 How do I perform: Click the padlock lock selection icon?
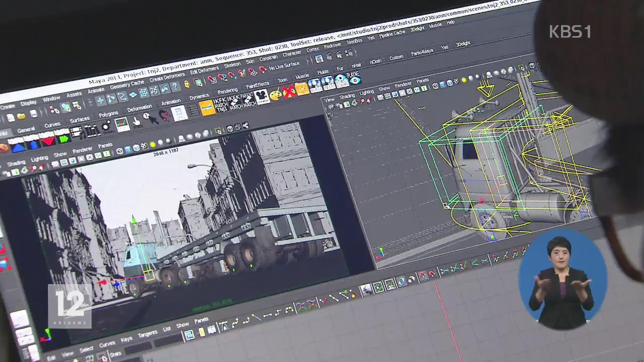[187, 84]
